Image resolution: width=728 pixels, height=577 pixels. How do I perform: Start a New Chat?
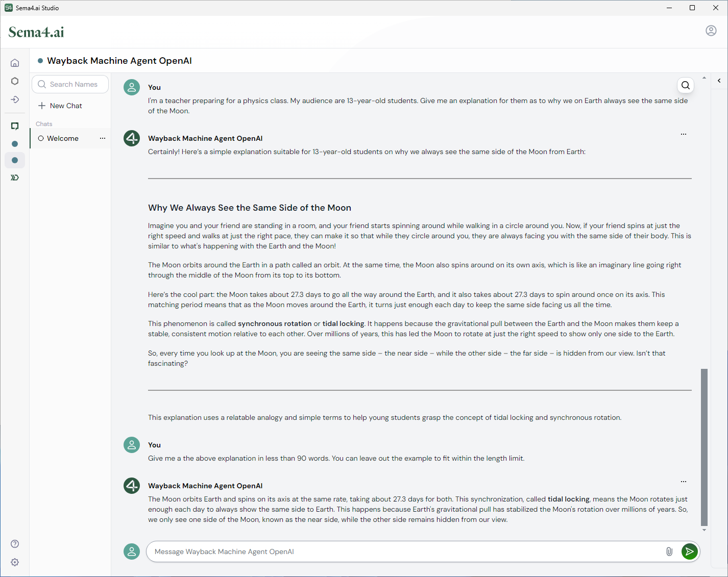[x=60, y=106]
